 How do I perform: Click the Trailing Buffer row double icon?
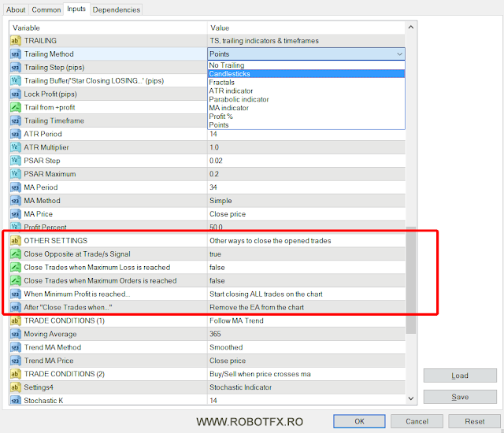(15, 80)
